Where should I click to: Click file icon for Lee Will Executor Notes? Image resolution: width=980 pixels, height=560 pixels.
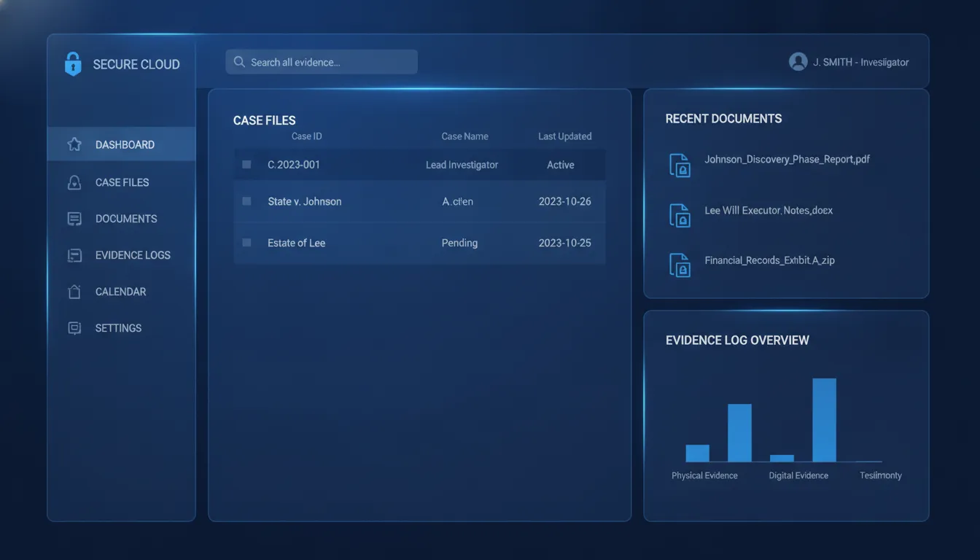(x=680, y=215)
